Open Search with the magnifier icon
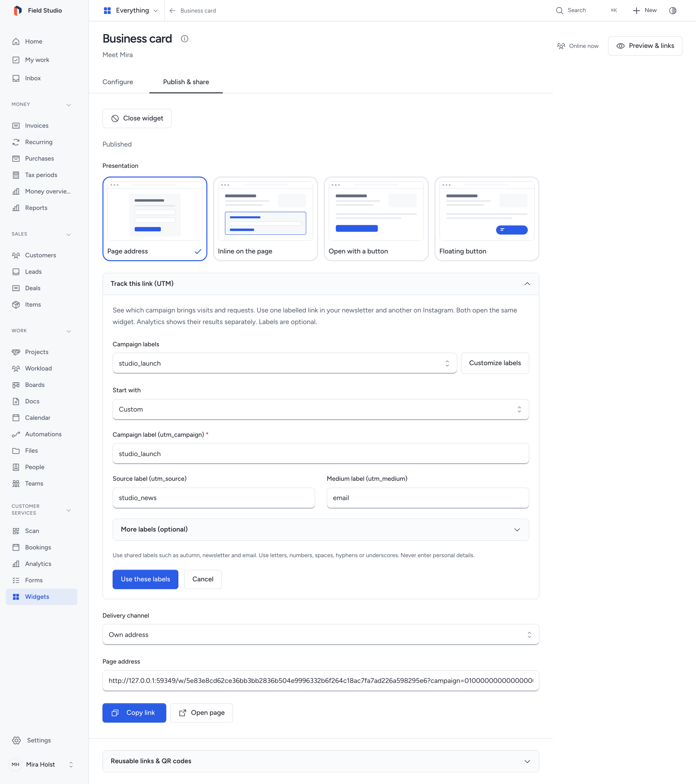Viewport: 696px width, 784px height. (x=559, y=10)
